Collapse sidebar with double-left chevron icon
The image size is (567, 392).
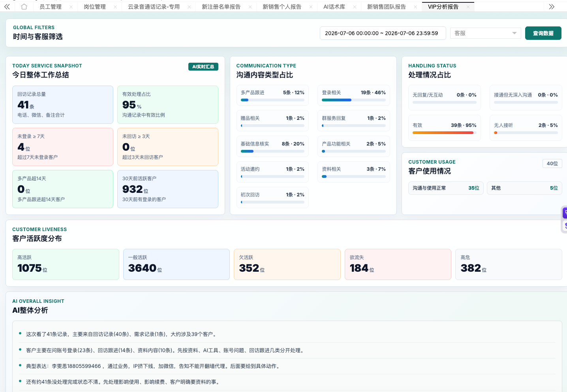pos(7,7)
